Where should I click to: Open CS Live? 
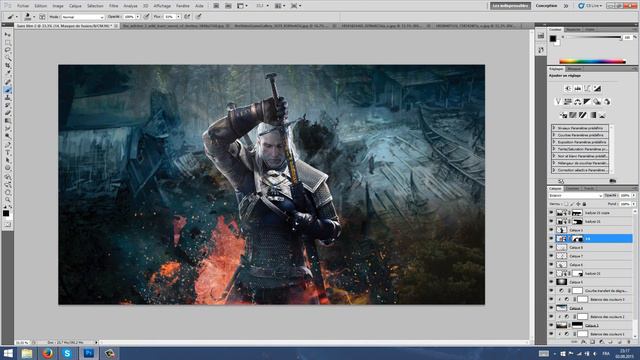(590, 6)
